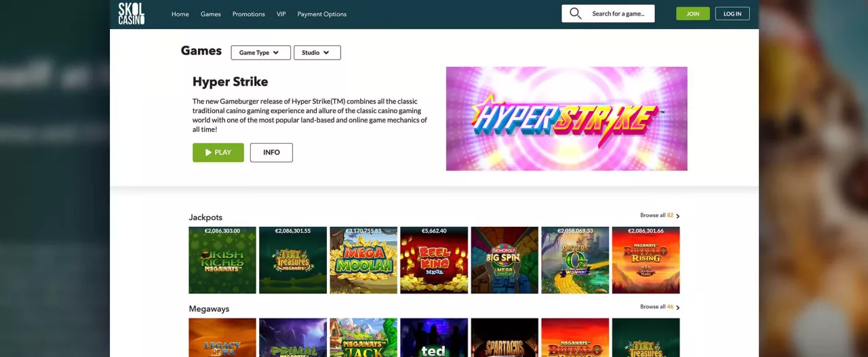868x357 pixels.
Task: Click the LOG IN button
Action: click(732, 14)
